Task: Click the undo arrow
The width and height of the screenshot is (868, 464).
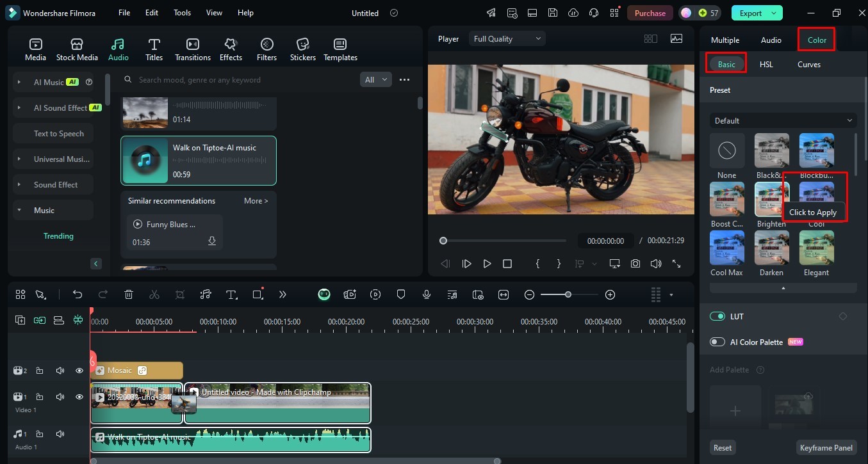Action: pos(78,294)
